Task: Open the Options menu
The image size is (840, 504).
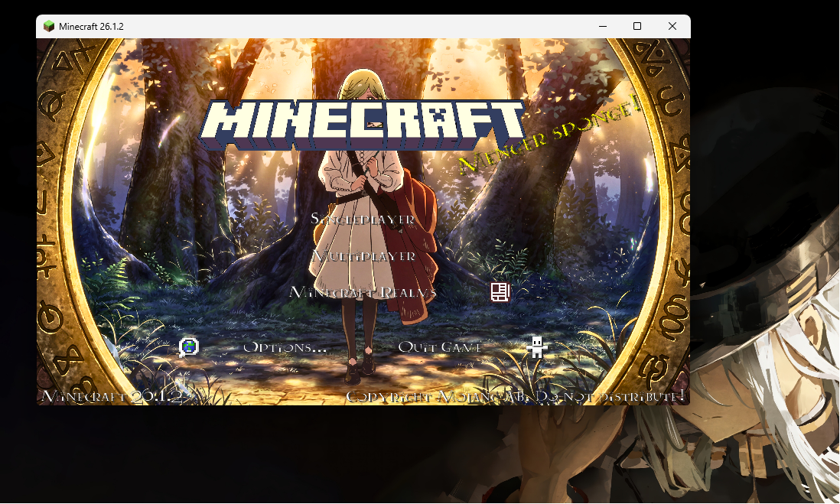Action: coord(285,348)
